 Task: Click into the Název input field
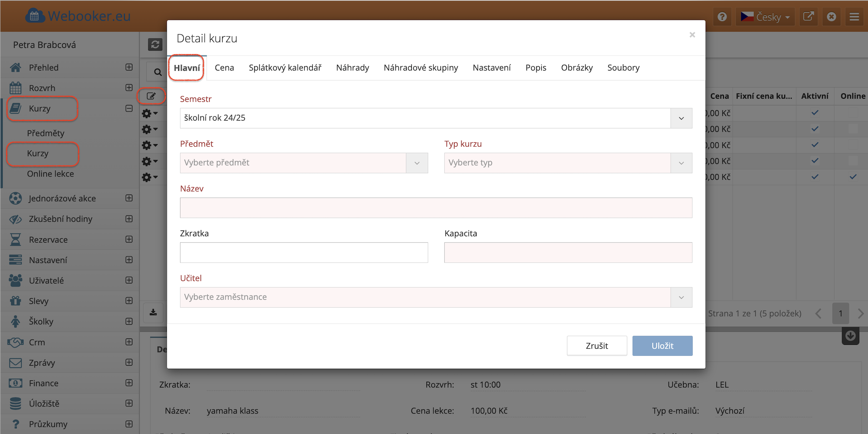tap(436, 208)
